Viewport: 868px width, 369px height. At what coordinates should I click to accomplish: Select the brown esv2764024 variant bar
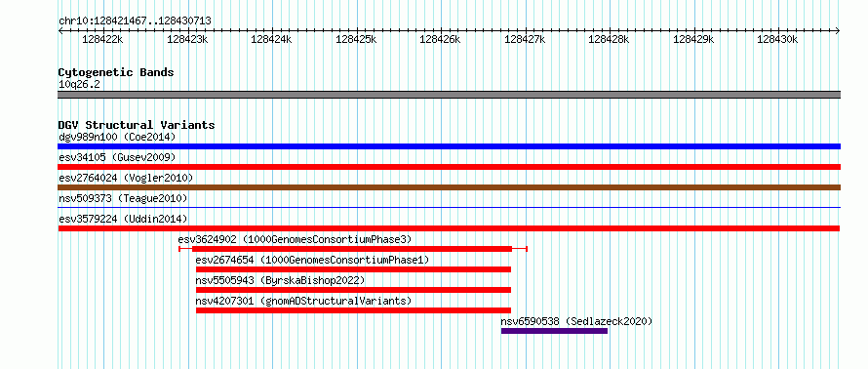pos(449,187)
